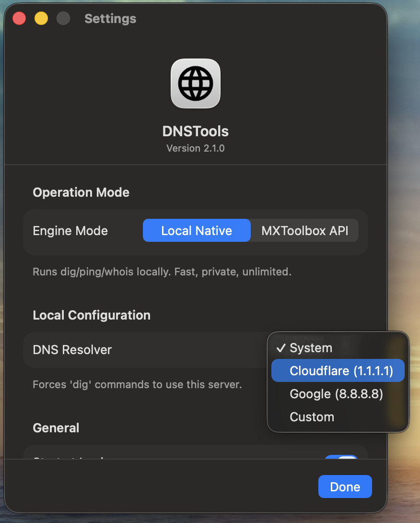
Task: Click the Operation Mode section header
Action: 81,192
